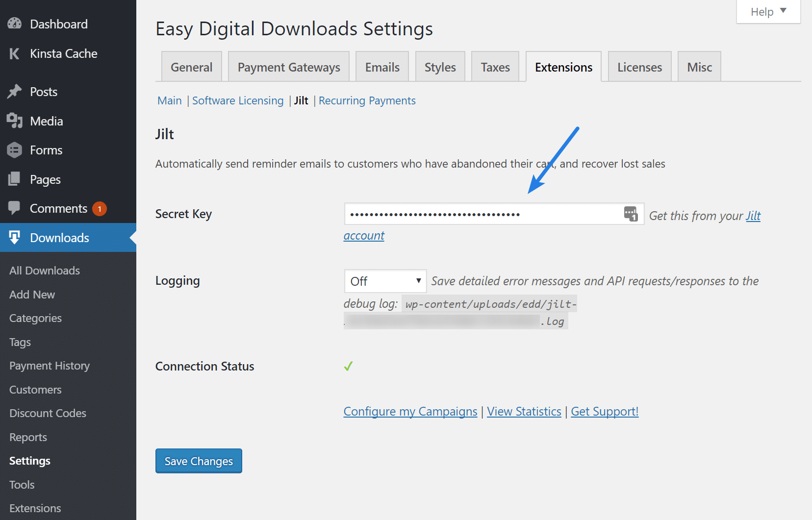Screen dimensions: 812x520
Task: Open the Misc tab
Action: pos(699,67)
